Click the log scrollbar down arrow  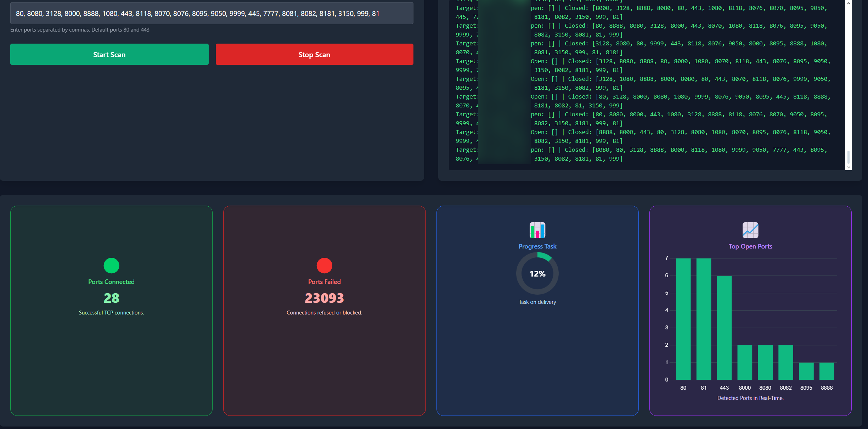tap(849, 167)
